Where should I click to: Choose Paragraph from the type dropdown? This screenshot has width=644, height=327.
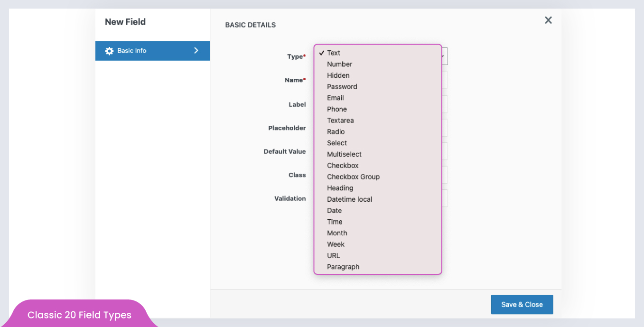tap(343, 267)
